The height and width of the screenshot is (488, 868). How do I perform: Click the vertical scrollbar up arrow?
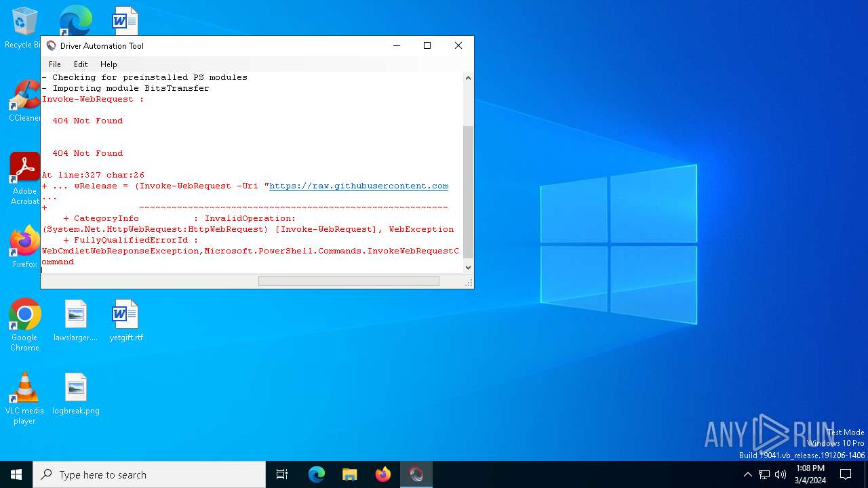(468, 78)
